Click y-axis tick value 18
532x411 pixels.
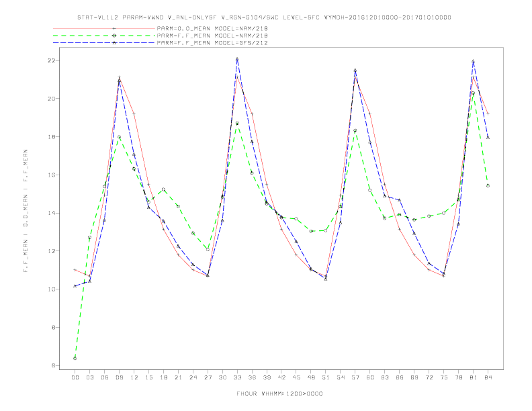coord(52,136)
